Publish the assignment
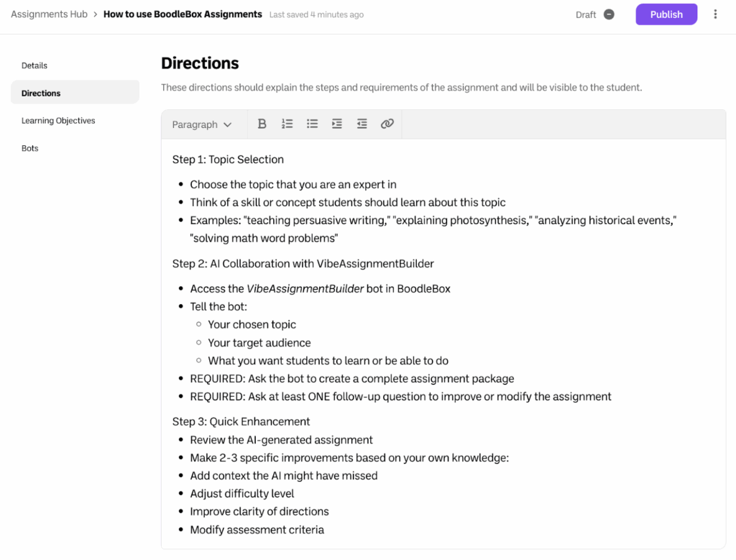The width and height of the screenshot is (736, 560). pyautogui.click(x=666, y=14)
